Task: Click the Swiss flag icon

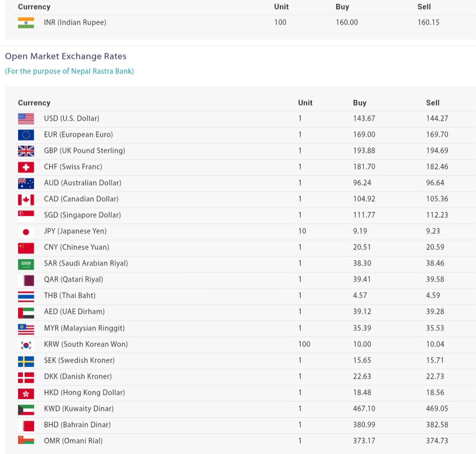Action: (x=26, y=167)
